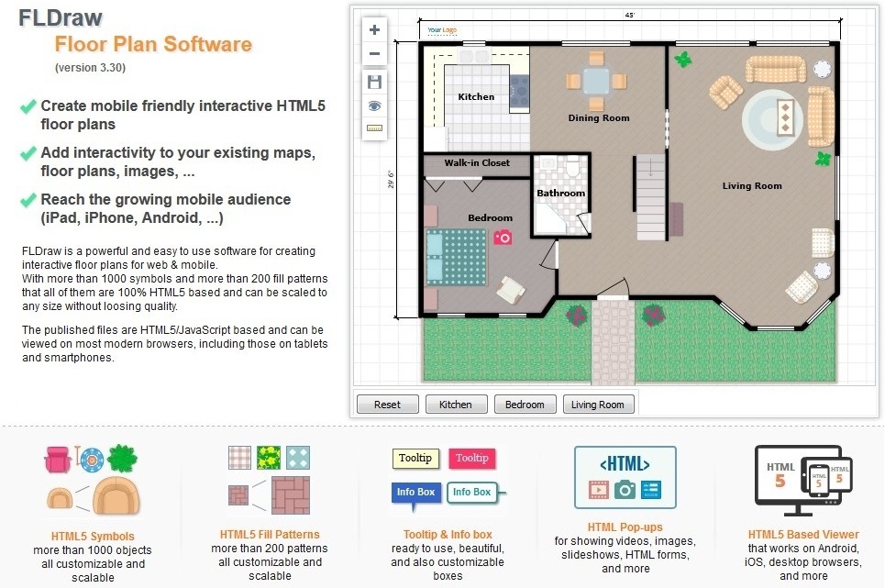This screenshot has height=588, width=885.
Task: Click the plant beside the right sofa
Action: coord(823,159)
